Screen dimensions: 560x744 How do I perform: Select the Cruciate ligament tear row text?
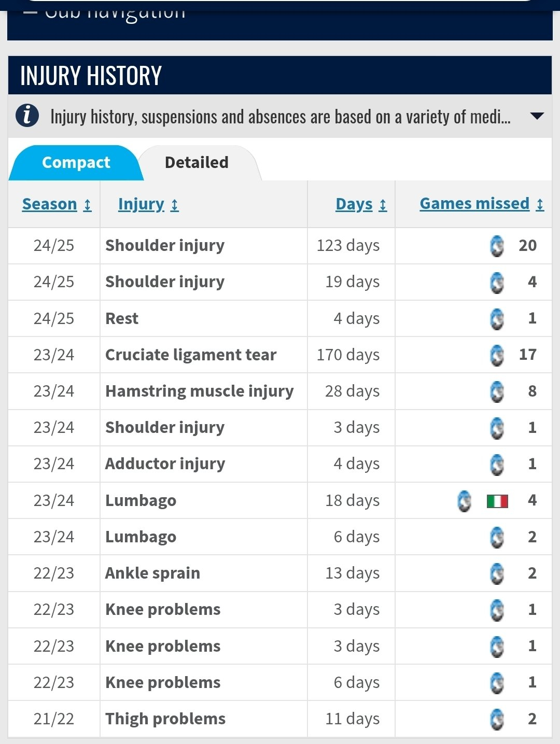pos(191,355)
